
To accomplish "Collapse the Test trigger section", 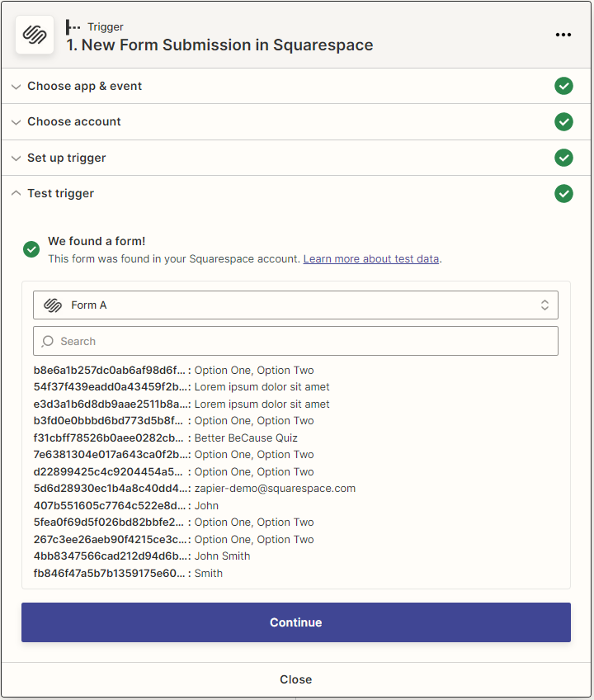I will (296, 194).
